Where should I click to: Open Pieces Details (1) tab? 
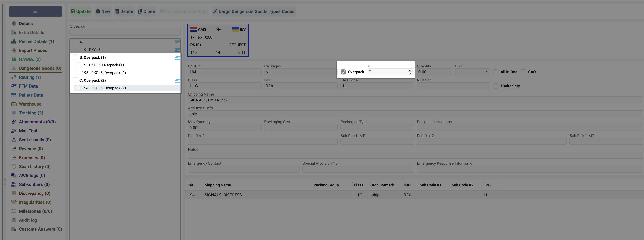[36, 41]
